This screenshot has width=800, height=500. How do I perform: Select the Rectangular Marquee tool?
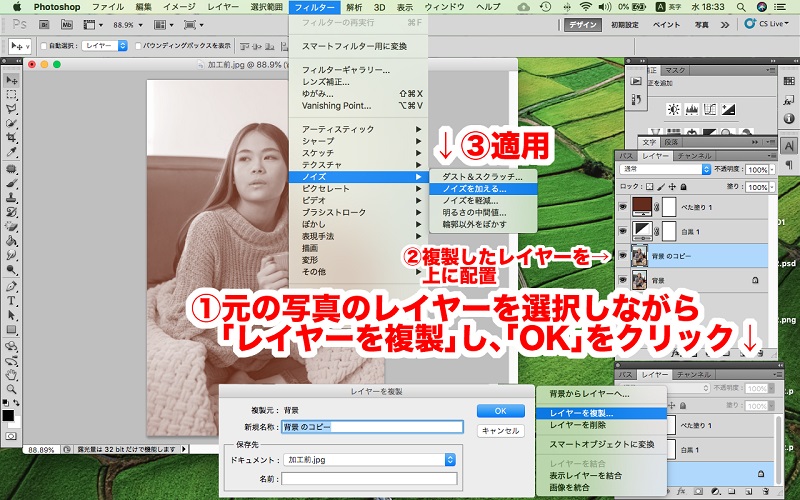click(11, 95)
